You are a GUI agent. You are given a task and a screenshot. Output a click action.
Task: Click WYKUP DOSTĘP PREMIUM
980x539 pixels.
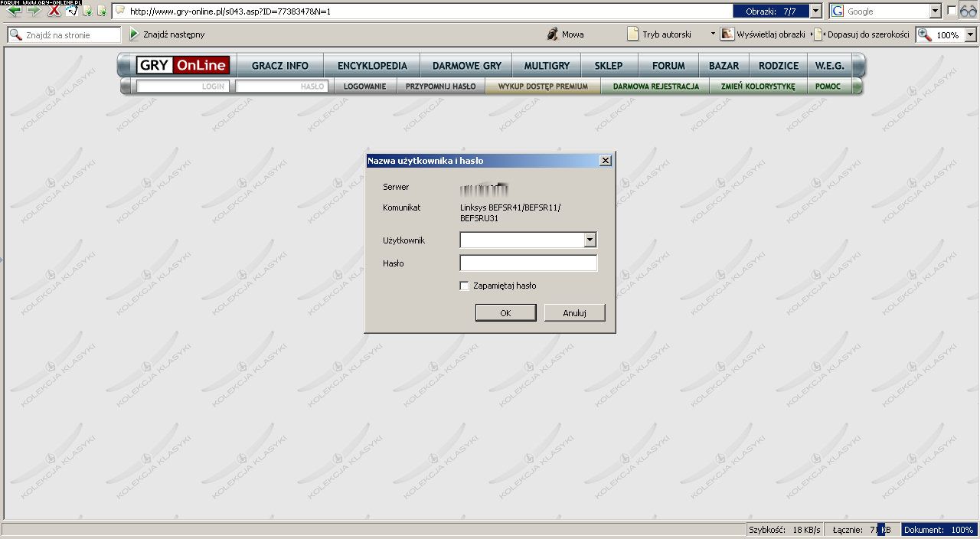click(543, 87)
